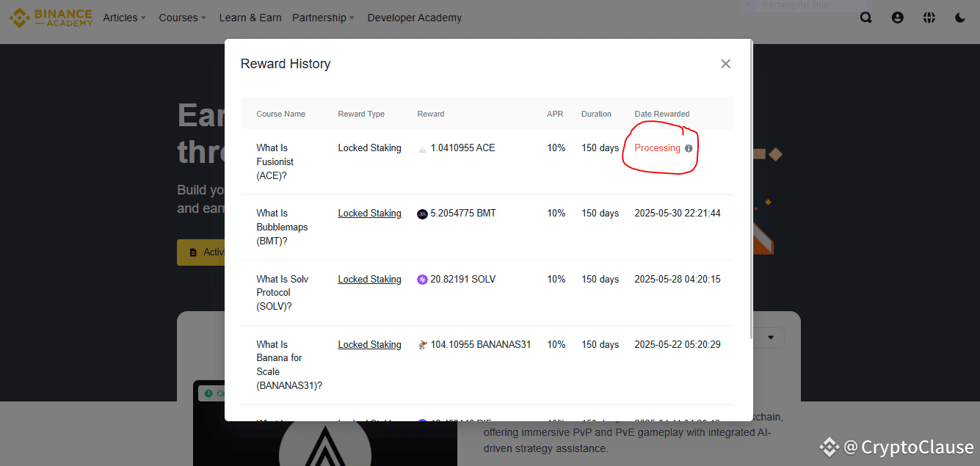Click 150 days duration in Bubblemaps row
The height and width of the screenshot is (466, 980).
pos(600,214)
